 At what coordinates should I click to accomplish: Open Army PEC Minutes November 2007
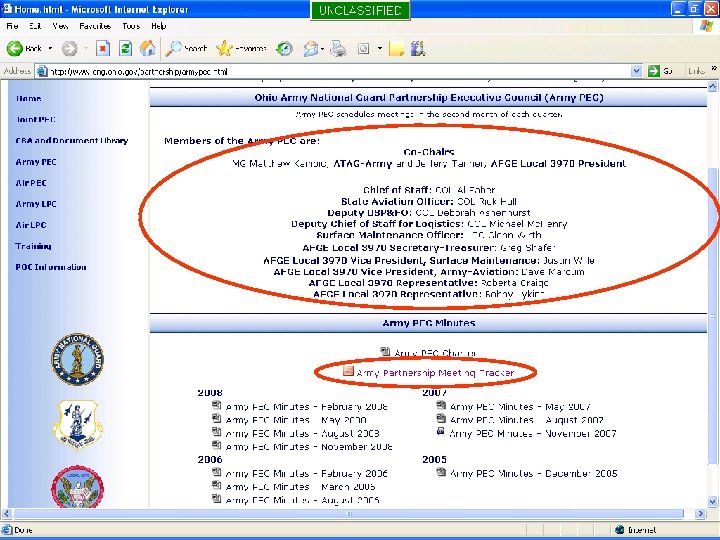point(533,433)
